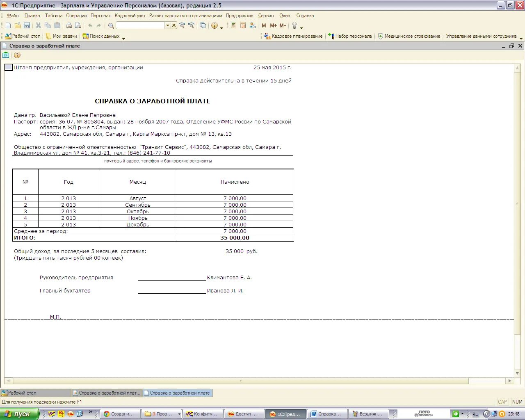
Task: Create a new document with toolbar icon
Action: pos(8,25)
